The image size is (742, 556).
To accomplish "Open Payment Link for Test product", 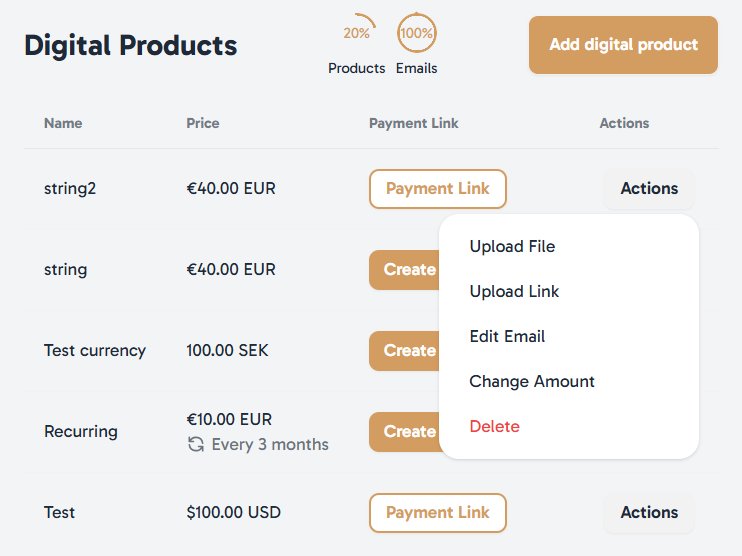I will tap(438, 513).
